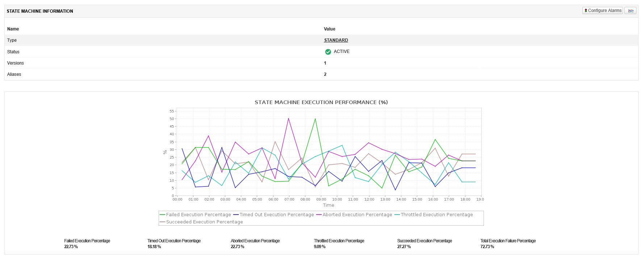Screen dimensions: 644x259
Task: Click the chart title State Machine Execution Performance
Action: [321, 102]
